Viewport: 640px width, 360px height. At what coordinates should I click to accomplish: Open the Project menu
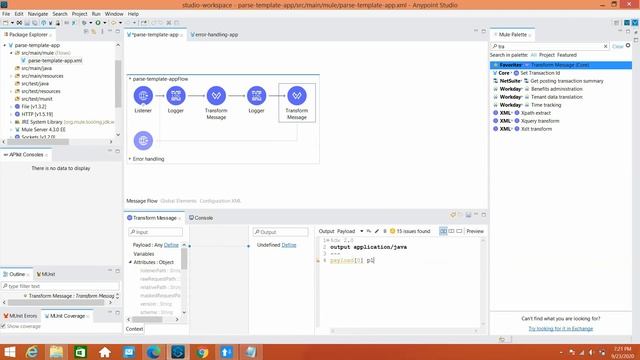79,14
